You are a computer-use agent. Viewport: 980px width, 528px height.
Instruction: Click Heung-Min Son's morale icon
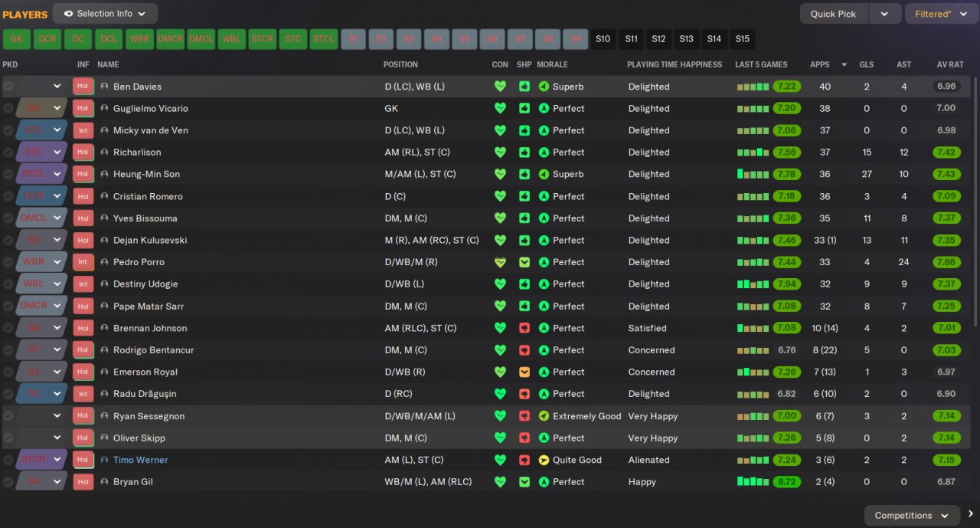click(544, 174)
